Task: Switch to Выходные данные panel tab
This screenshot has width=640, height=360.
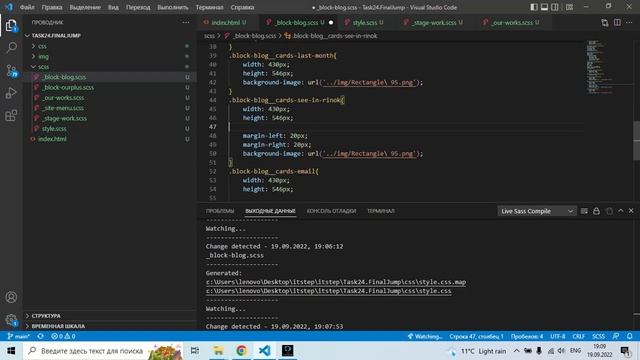Action: pos(270,211)
